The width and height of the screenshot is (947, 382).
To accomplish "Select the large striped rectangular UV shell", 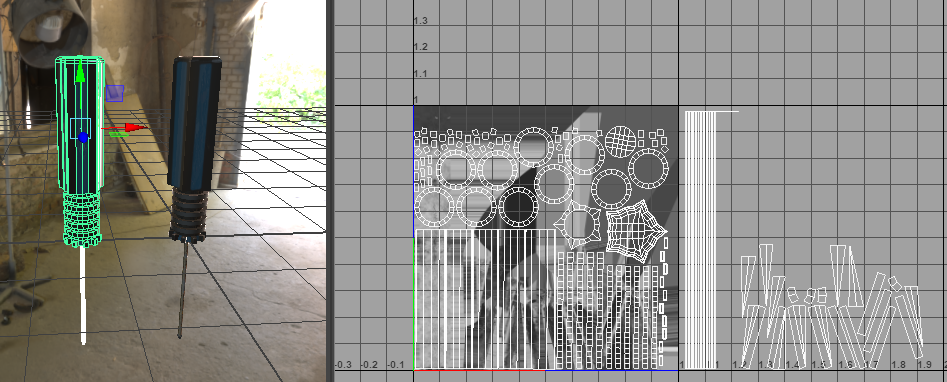I will pos(485,299).
